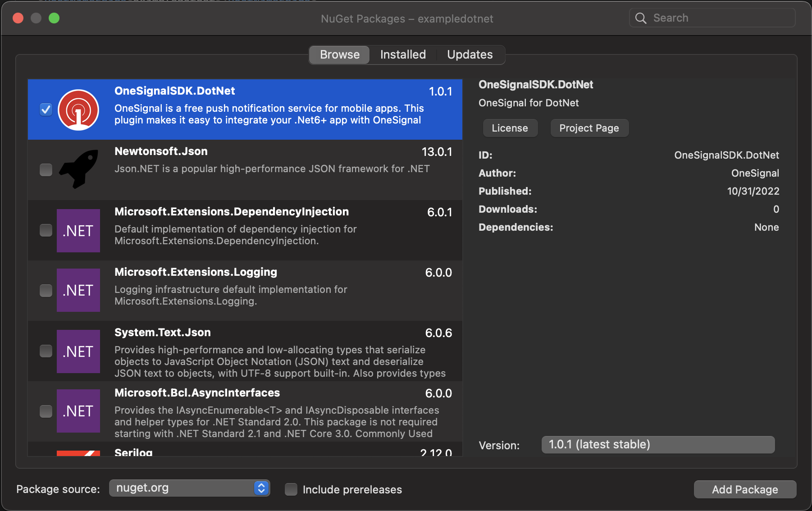
Task: Focus the Search packages field
Action: 712,18
